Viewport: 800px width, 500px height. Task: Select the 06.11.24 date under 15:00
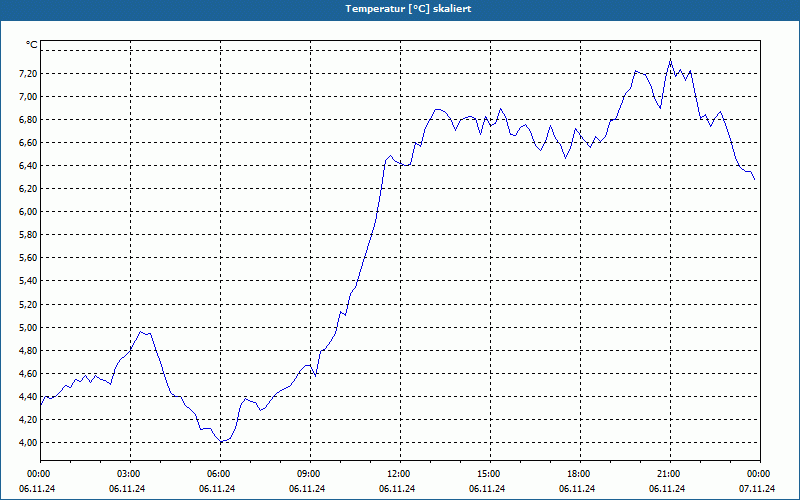coord(487,489)
